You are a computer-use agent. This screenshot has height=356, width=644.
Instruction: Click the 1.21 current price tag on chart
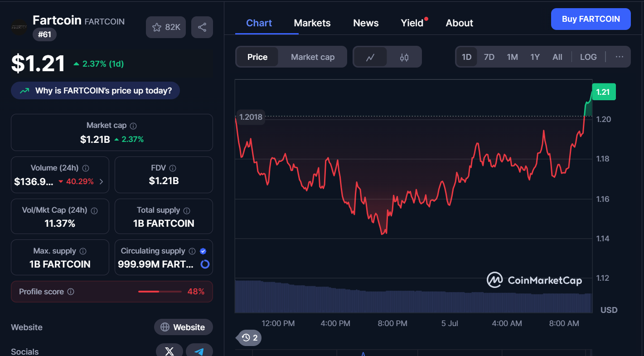click(603, 92)
